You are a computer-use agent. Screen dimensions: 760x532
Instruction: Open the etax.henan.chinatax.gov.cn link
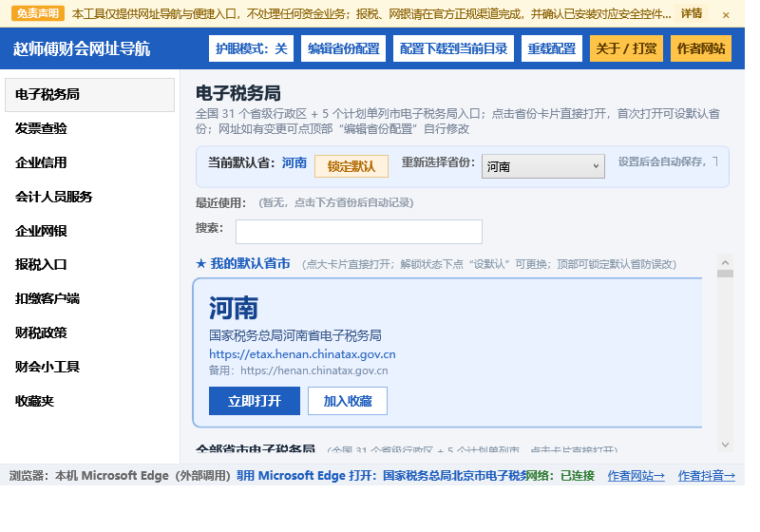[302, 354]
